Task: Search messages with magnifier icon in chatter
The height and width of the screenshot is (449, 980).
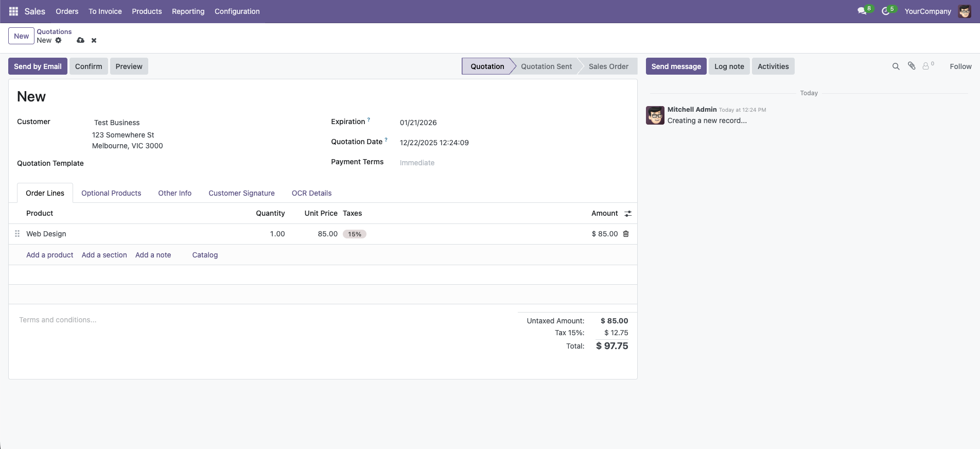Action: click(896, 66)
